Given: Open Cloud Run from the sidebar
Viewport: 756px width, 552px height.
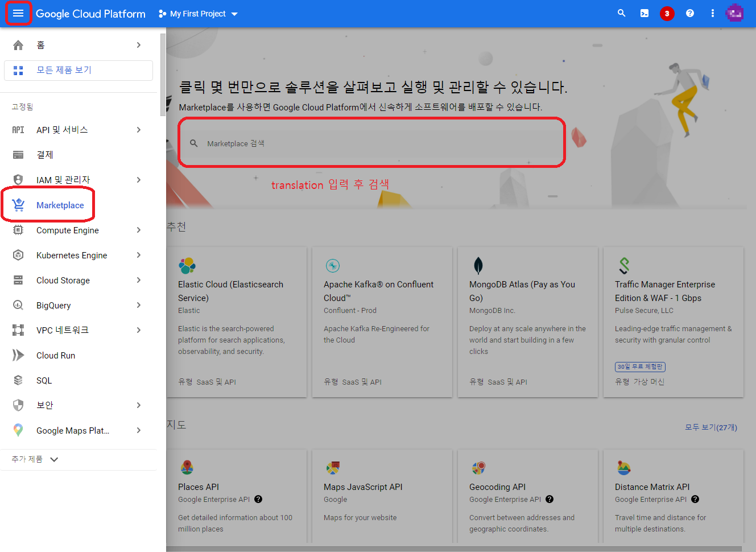Looking at the screenshot, I should click(56, 355).
